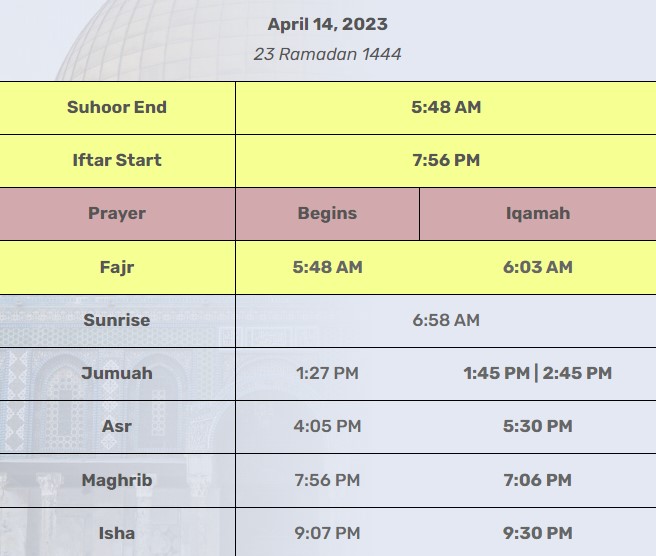Screen dimensions: 656x556
Task: Click the Jumuah iqamah times 1:45 PM | 2:45 PM
Action: coord(538,373)
